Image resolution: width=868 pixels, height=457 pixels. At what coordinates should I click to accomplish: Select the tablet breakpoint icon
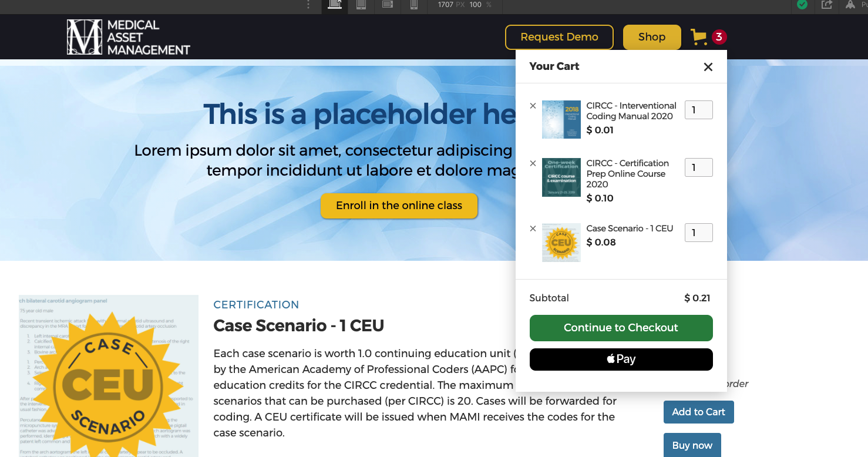click(x=361, y=5)
